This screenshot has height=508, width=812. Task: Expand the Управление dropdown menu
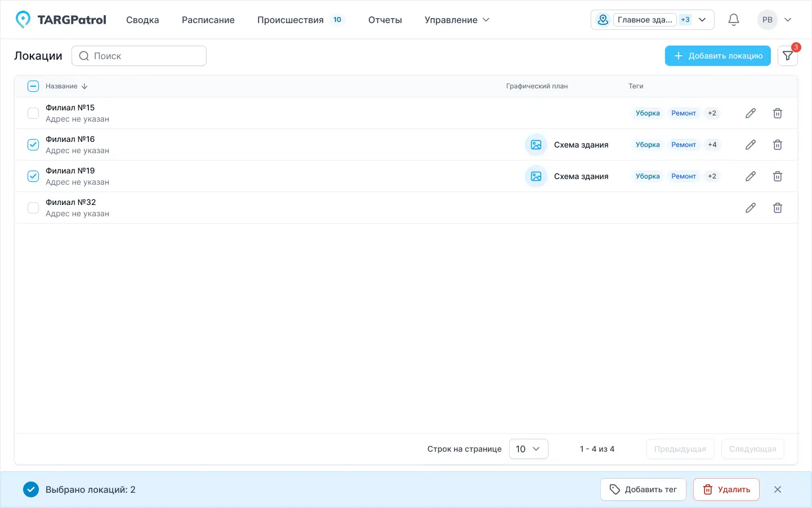457,20
